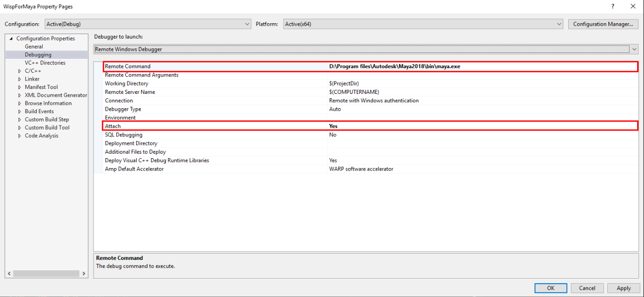Select the Code Analysis tree label
The height and width of the screenshot is (297, 644).
click(x=42, y=136)
